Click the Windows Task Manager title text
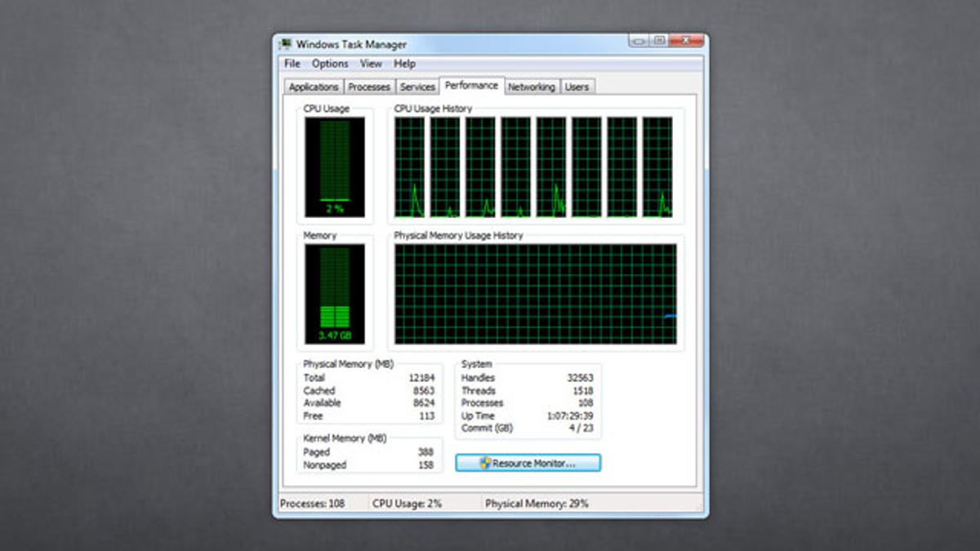The image size is (980, 551). coord(351,44)
